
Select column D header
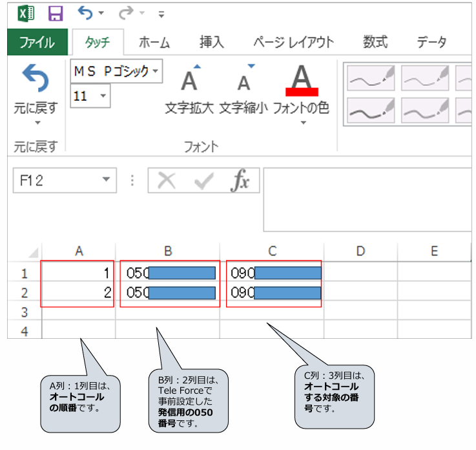pyautogui.click(x=360, y=252)
